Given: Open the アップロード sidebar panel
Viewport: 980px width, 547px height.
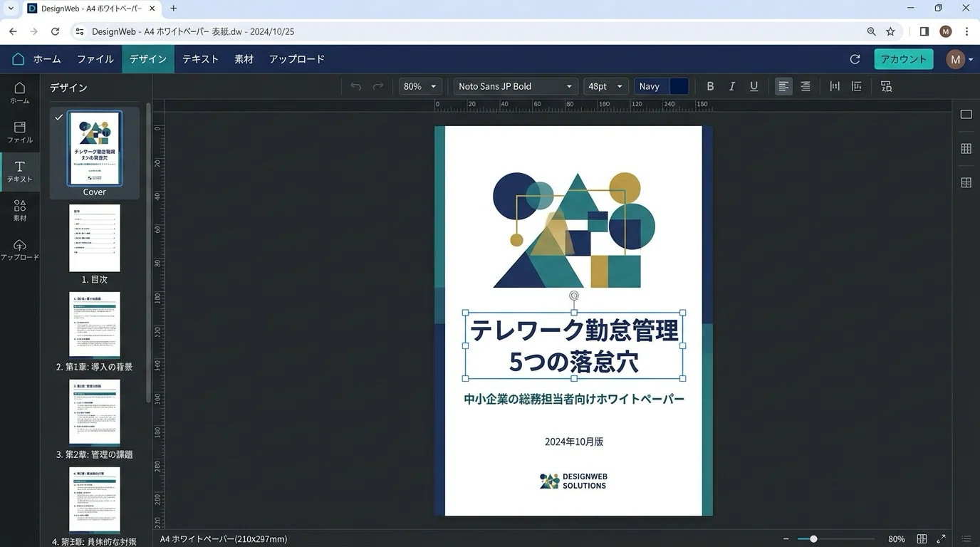Looking at the screenshot, I should (20, 250).
